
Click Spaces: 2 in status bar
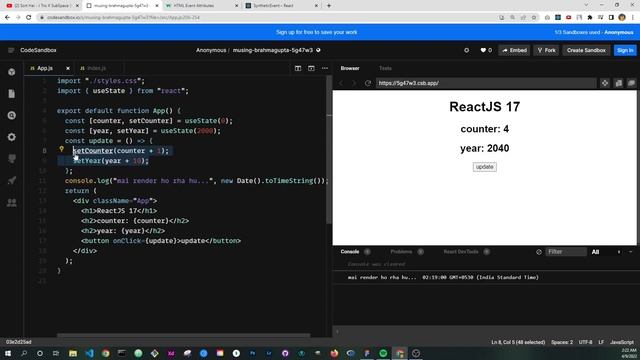click(x=562, y=342)
